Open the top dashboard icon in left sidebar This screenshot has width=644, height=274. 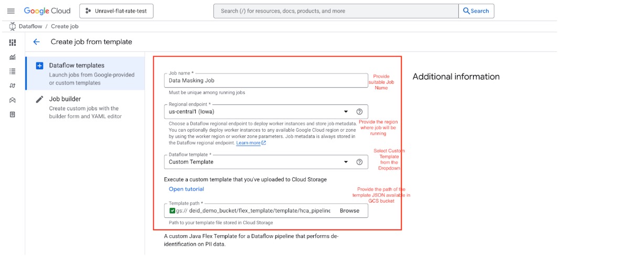(13, 43)
